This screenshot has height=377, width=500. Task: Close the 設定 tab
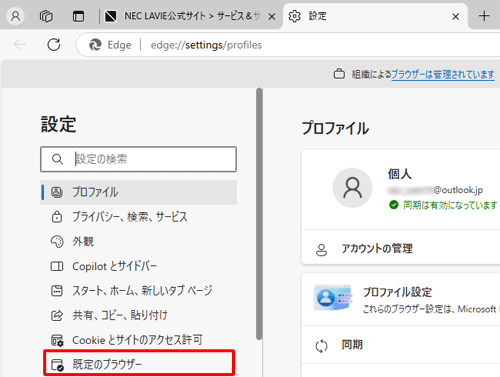click(x=456, y=16)
